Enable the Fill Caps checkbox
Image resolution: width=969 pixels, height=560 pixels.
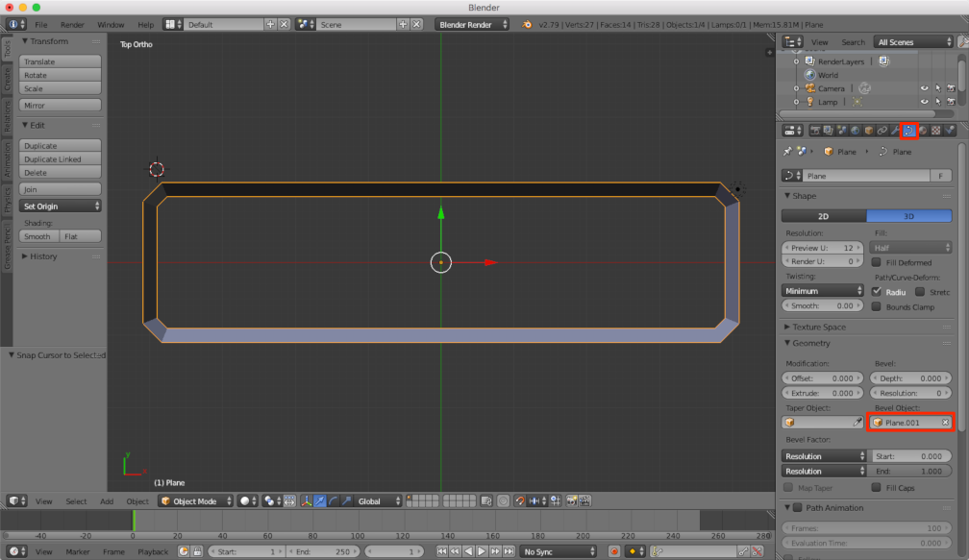tap(877, 488)
